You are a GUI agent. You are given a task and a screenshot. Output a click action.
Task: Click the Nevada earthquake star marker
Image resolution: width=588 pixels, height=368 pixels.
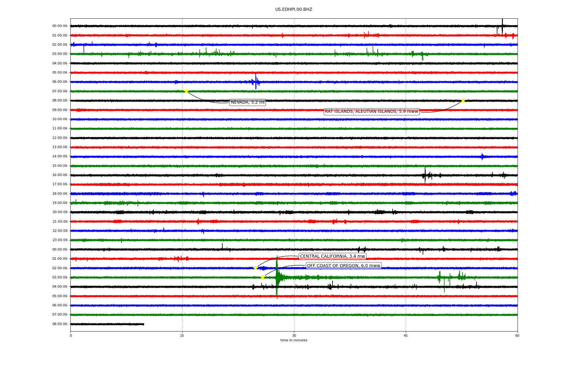coord(186,91)
